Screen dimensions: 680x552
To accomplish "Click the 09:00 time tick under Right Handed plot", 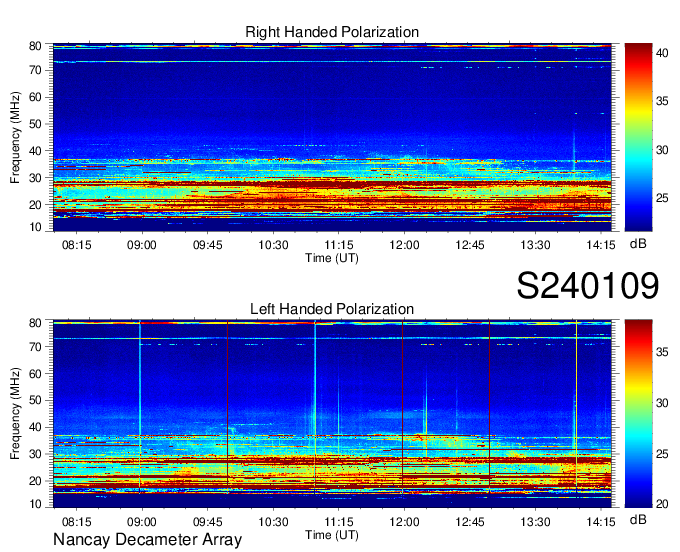I will 142,245.
